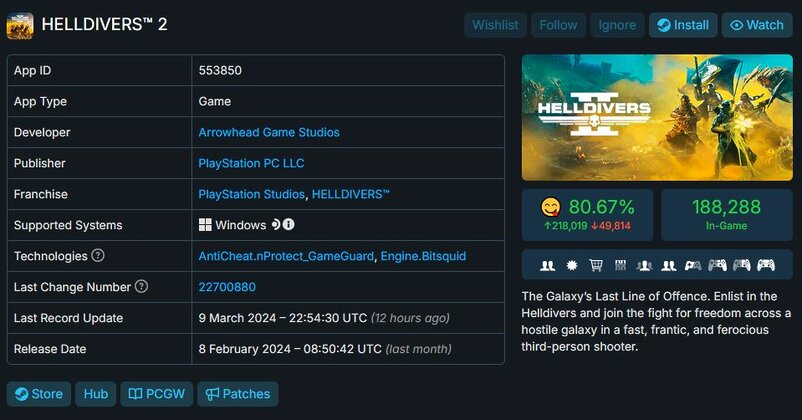Open the PlayStation PC LLC publisher link
The image size is (802, 420).
click(x=251, y=163)
